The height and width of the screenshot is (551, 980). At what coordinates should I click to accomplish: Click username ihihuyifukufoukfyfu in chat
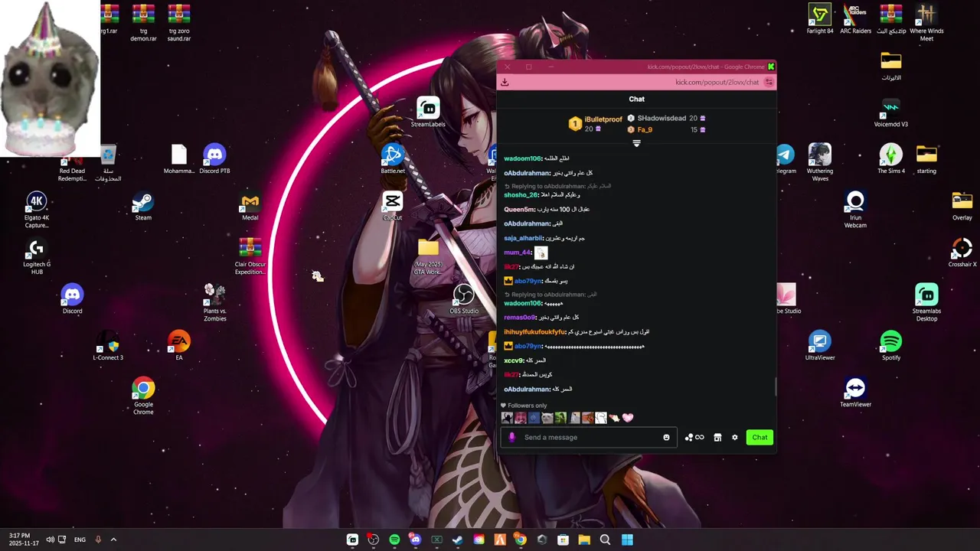[535, 332]
